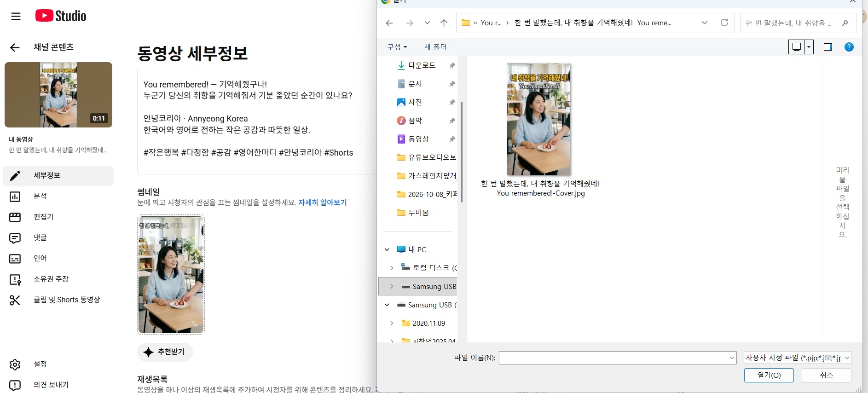
Task: Toggle the preview pane in file dialog
Action: pos(828,47)
